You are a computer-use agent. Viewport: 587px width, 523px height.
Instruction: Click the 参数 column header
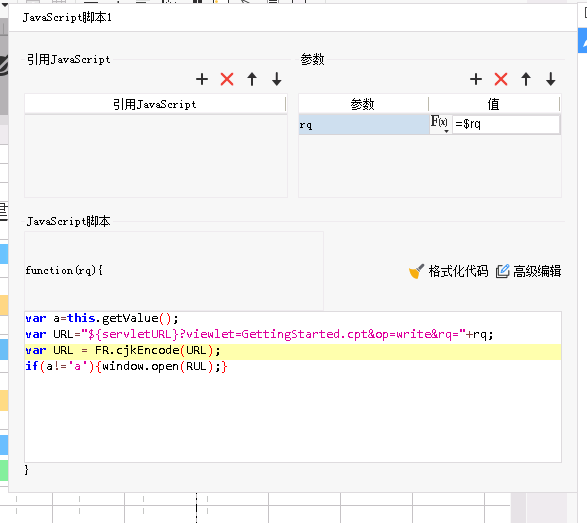tap(363, 104)
